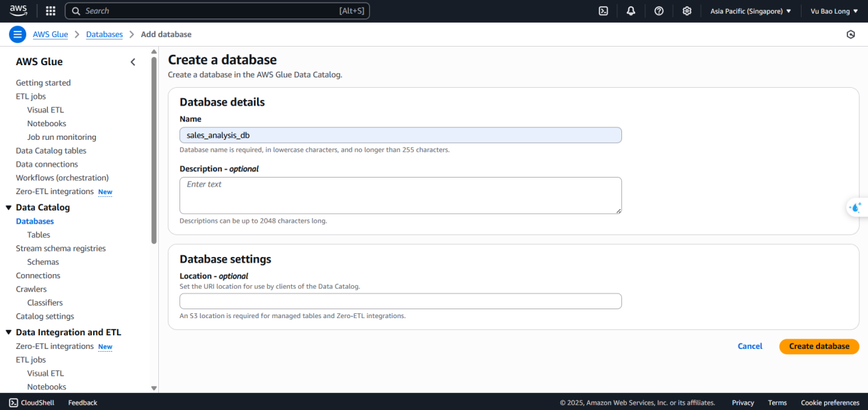
Task: Open the Vu Bao Long account menu
Action: click(834, 11)
